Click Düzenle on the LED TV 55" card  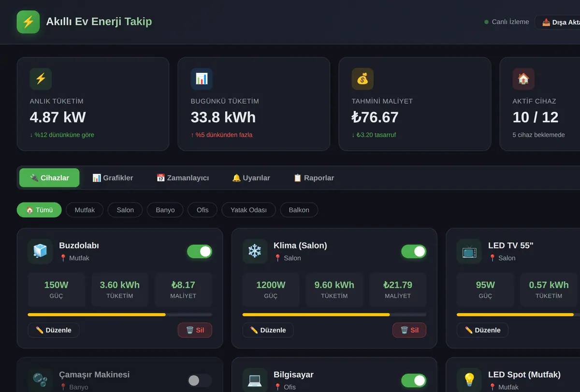482,330
